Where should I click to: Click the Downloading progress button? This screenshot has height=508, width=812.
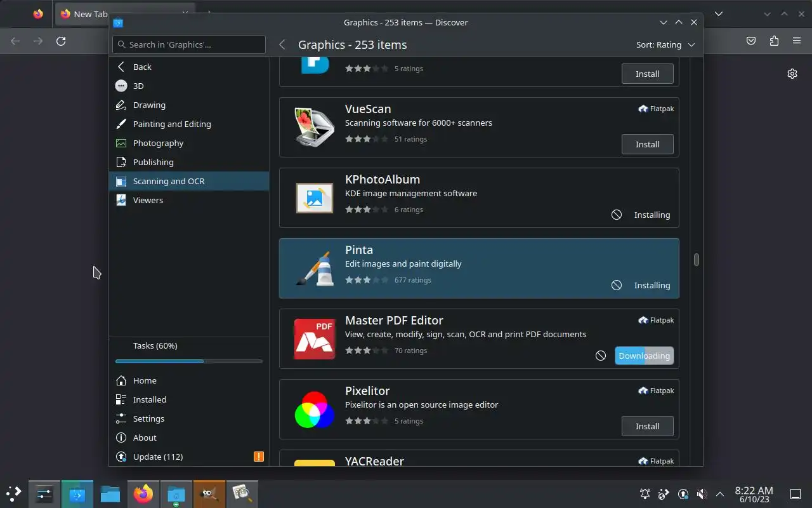tap(644, 356)
